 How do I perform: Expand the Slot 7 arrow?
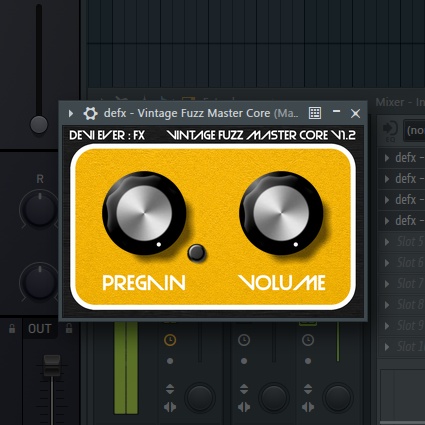(387, 284)
